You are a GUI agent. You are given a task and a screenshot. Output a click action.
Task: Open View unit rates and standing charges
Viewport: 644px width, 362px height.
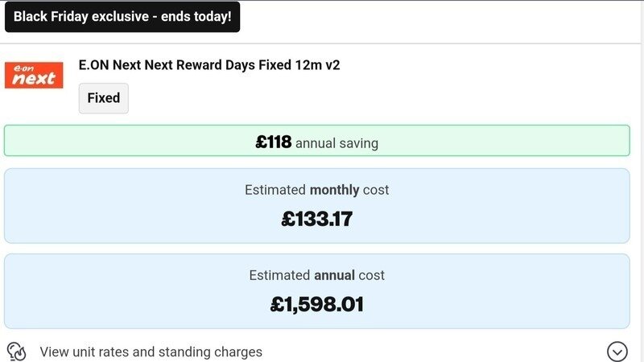151,352
